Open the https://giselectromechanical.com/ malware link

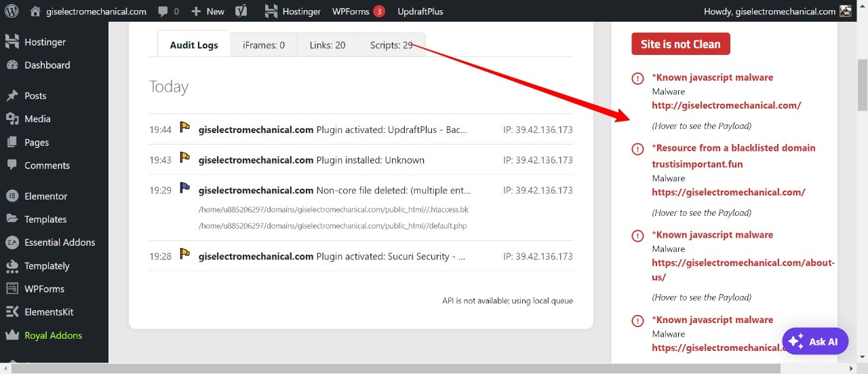click(x=728, y=192)
